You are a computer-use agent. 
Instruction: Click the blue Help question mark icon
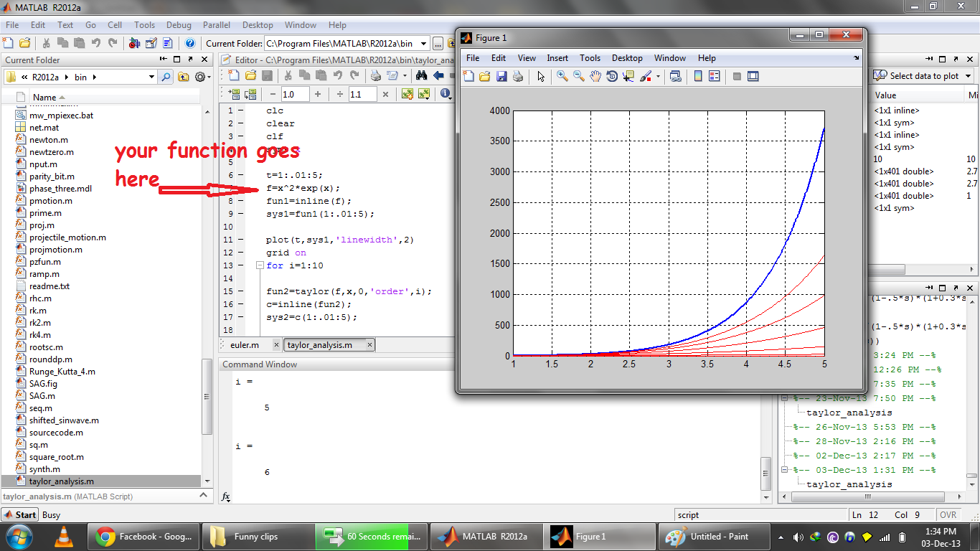[x=190, y=43]
